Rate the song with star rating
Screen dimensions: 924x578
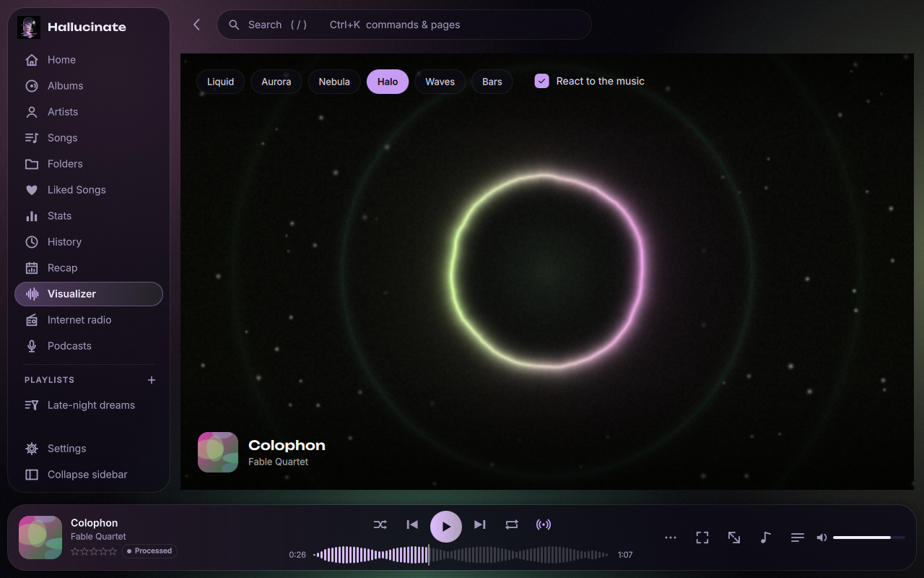pos(94,551)
